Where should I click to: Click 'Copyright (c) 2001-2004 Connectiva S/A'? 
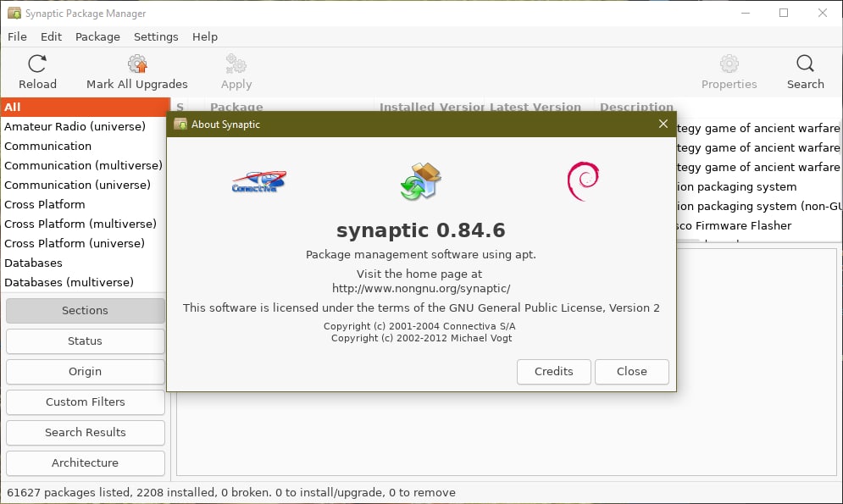coord(419,326)
